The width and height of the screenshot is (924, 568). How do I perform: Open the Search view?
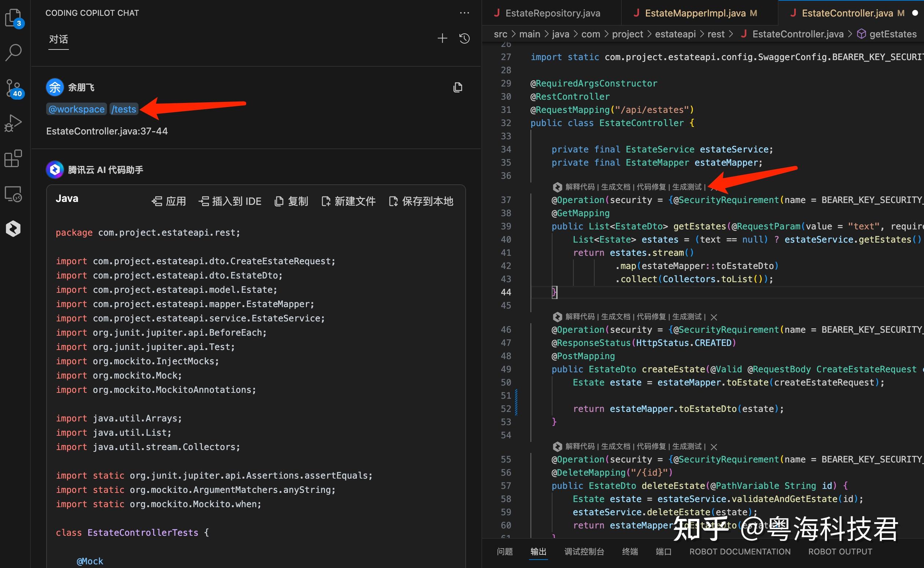tap(14, 52)
